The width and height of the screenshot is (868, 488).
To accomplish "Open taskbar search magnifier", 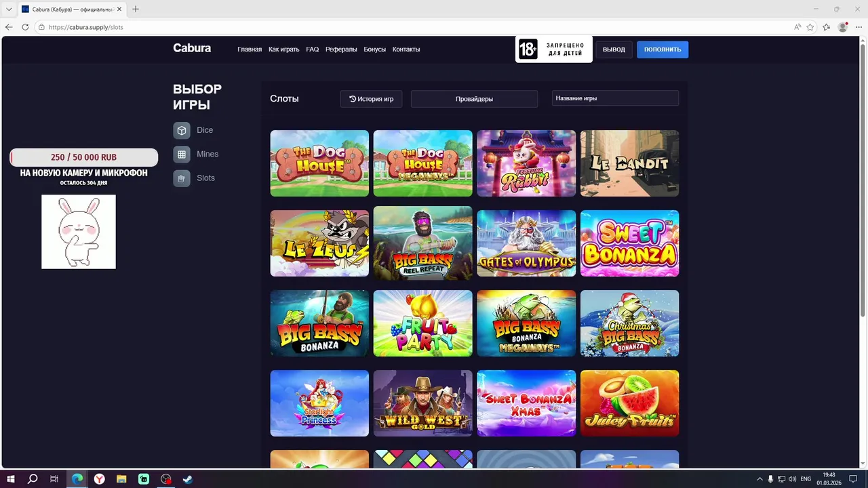I will coord(33,479).
